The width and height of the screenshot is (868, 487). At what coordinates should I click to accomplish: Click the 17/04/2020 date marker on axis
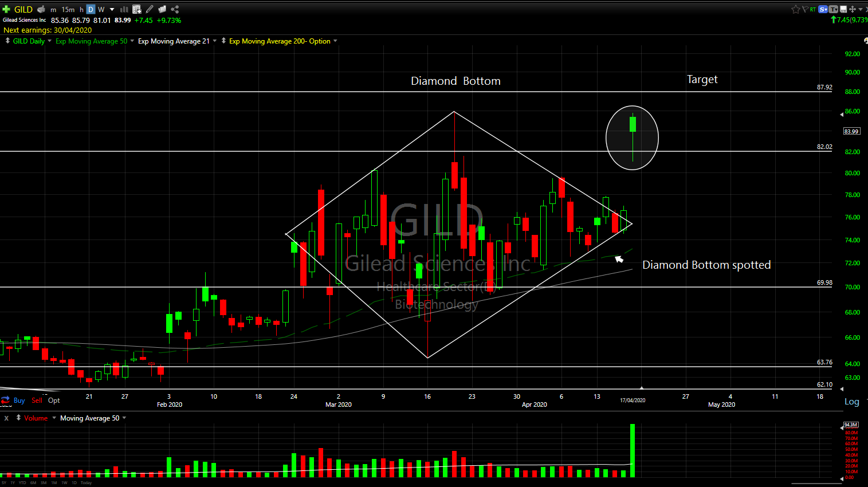point(633,400)
